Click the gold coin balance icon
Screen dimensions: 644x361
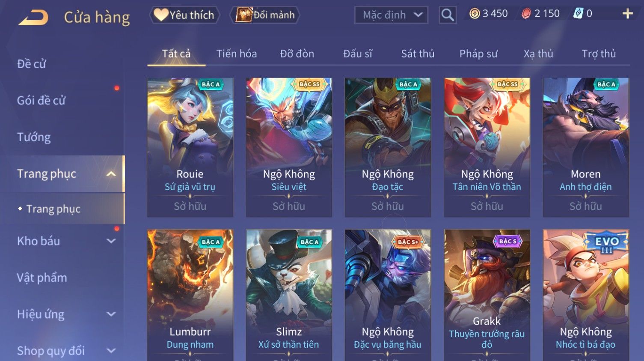coord(475,14)
